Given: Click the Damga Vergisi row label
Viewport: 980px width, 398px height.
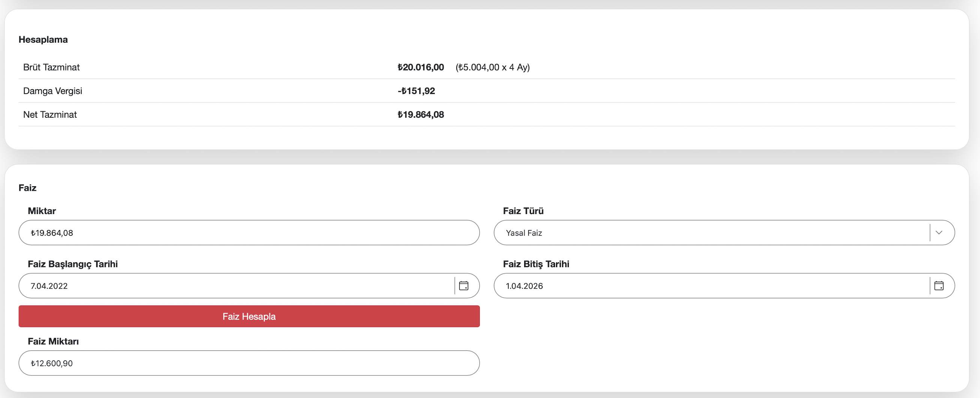Looking at the screenshot, I should pos(53,91).
